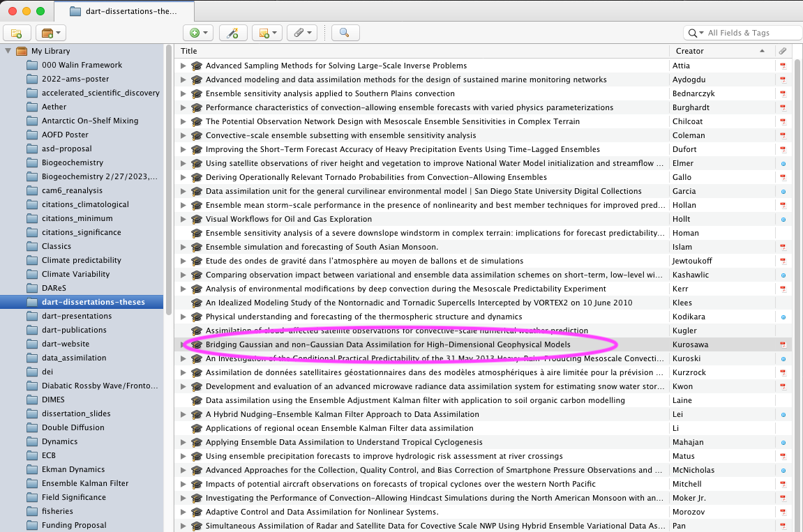The image size is (803, 532).
Task: Click Add Item by Identifier wand icon
Action: tap(233, 33)
